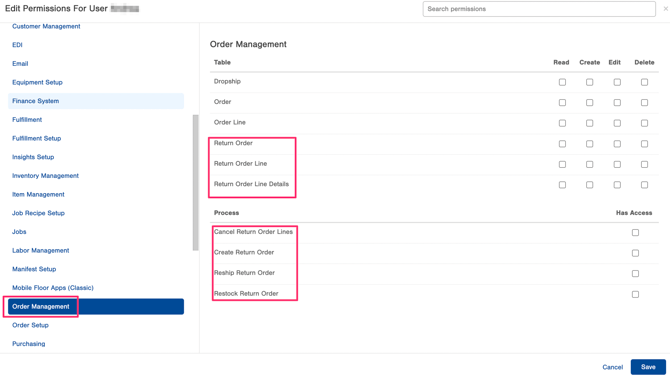Image resolution: width=670 pixels, height=377 pixels.
Task: Open the Finance System category
Action: 96,101
